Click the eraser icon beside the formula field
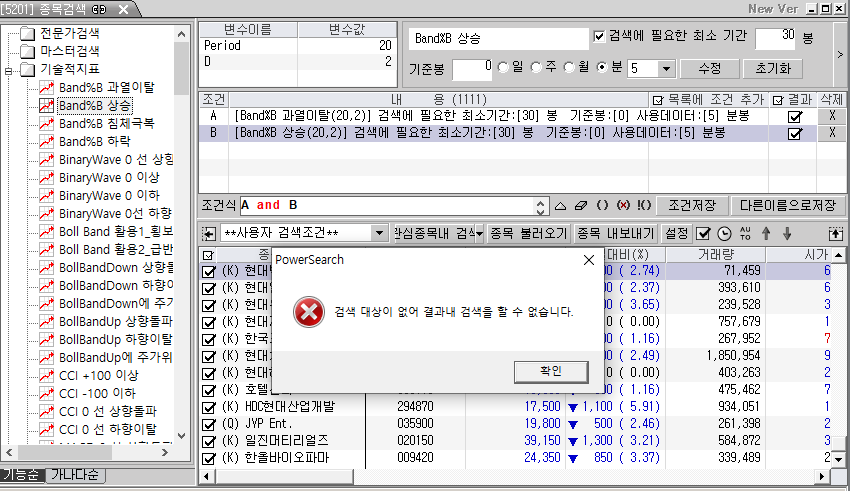 (x=581, y=205)
